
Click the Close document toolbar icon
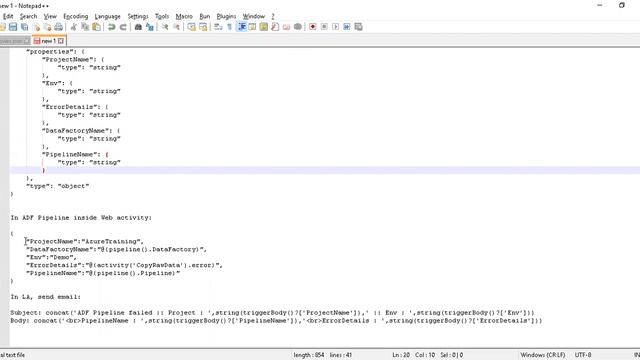(x=36, y=27)
